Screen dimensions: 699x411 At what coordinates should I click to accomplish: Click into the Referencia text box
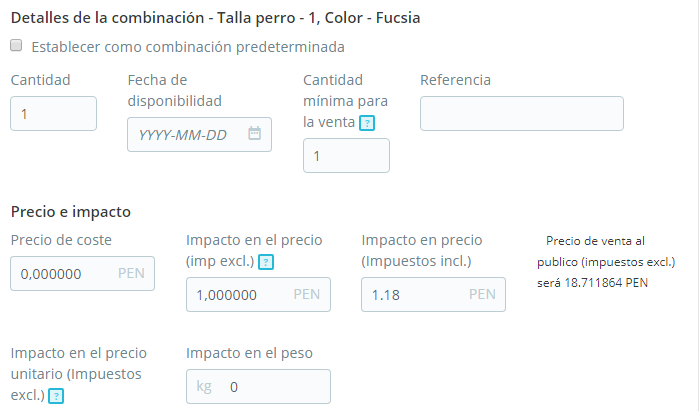(x=521, y=113)
